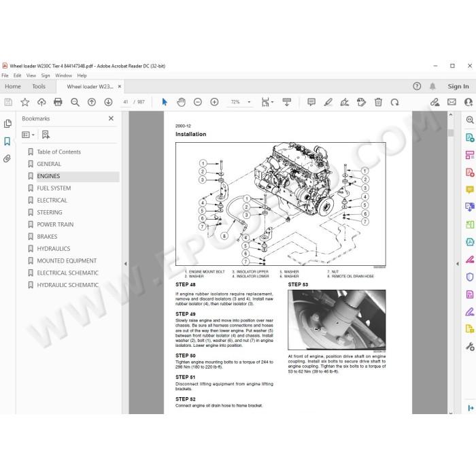Click the print file icon
The image size is (476, 476).
tap(58, 102)
